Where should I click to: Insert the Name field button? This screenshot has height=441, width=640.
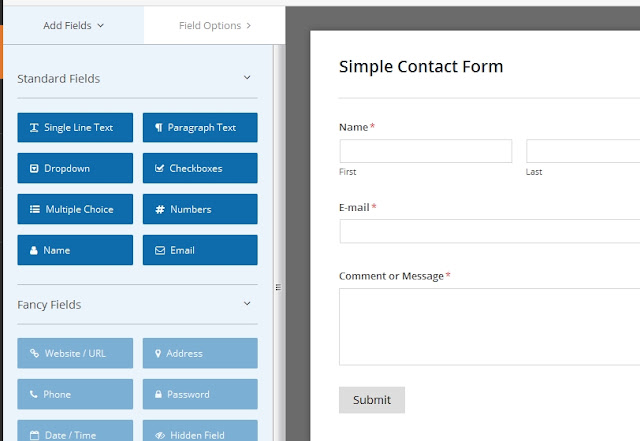click(75, 250)
